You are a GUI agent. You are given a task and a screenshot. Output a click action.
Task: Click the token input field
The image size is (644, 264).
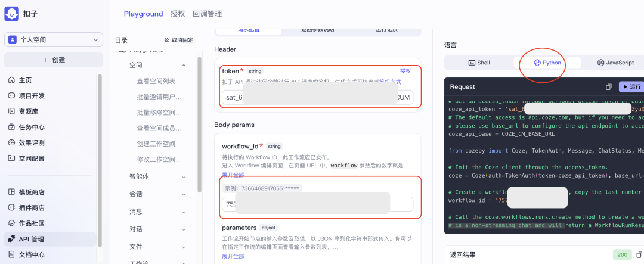click(317, 98)
